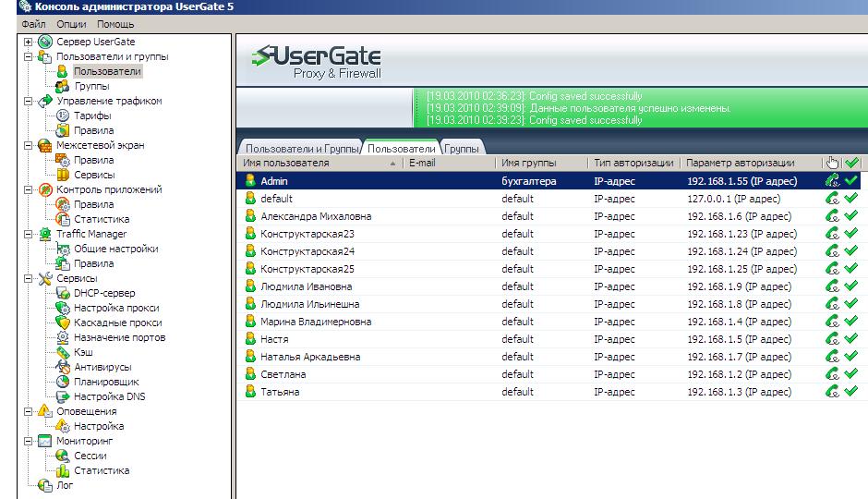Screen dimensions: 868x499
Task: Click the Сессии monitoring icon
Action: coord(63,456)
